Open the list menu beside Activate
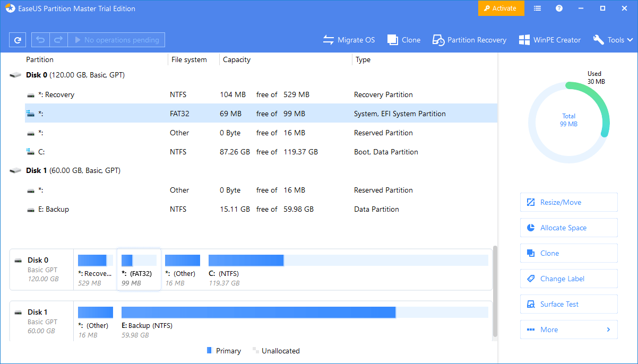Screen dimensions: 638x364 coord(537,8)
